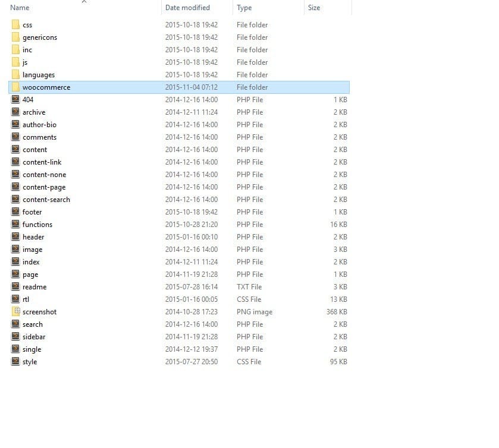Click File folder type of languages row
Screen dimensions: 499x448
[x=252, y=75]
